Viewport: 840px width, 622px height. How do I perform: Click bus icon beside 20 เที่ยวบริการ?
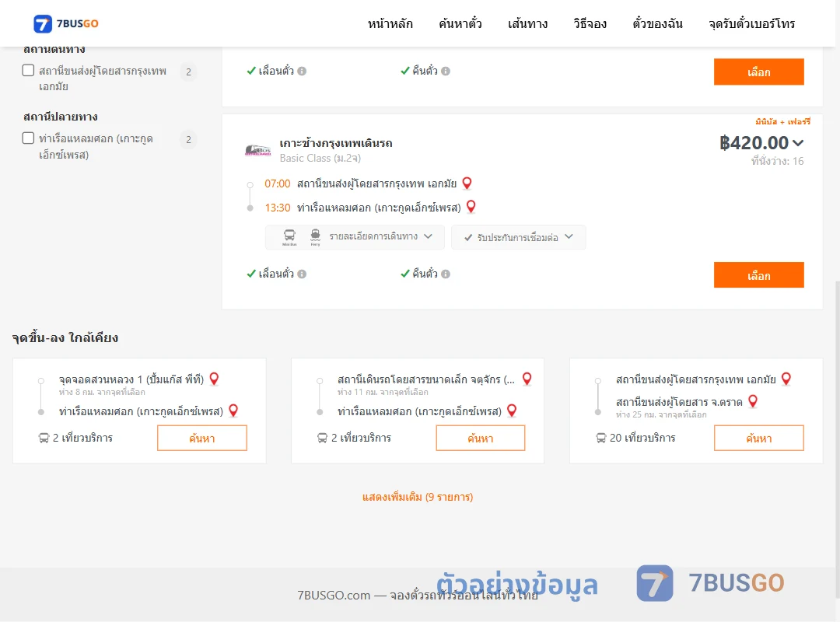(x=601, y=439)
